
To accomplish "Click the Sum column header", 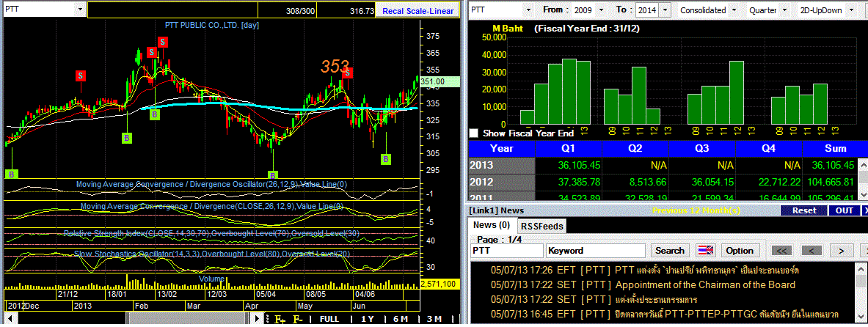I will pos(835,148).
